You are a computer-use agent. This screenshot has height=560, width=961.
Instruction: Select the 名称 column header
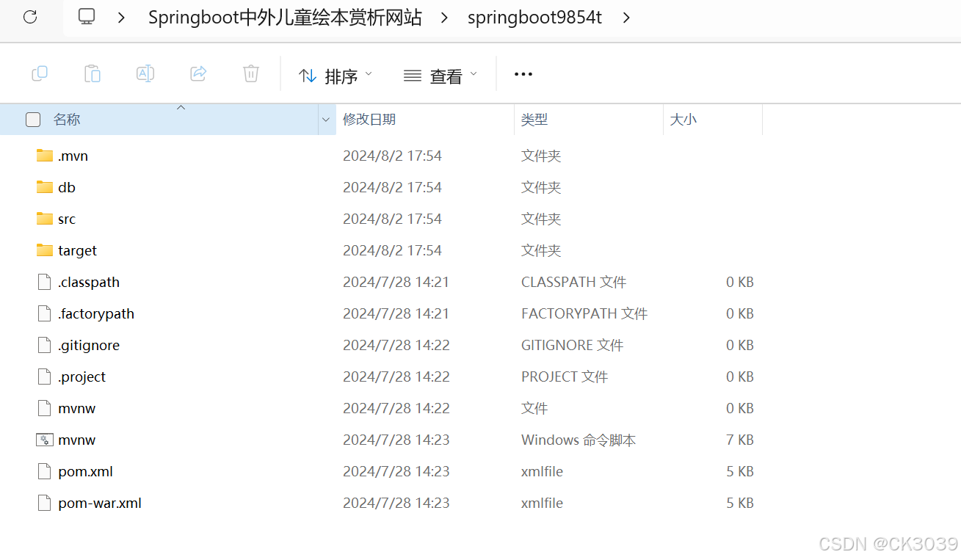click(x=66, y=119)
